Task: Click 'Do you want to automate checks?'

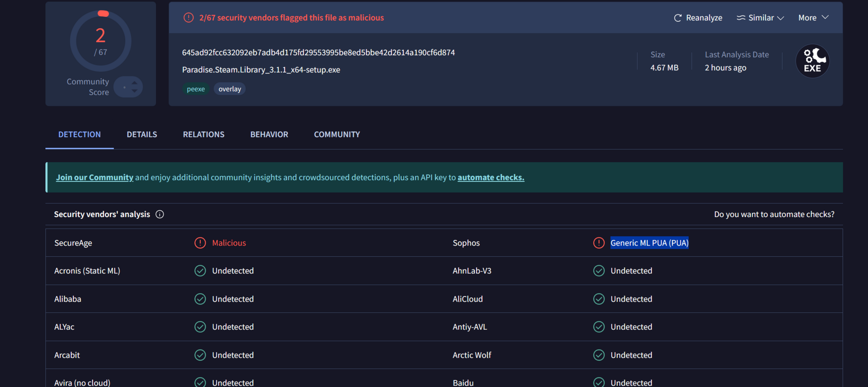Action: pyautogui.click(x=774, y=214)
